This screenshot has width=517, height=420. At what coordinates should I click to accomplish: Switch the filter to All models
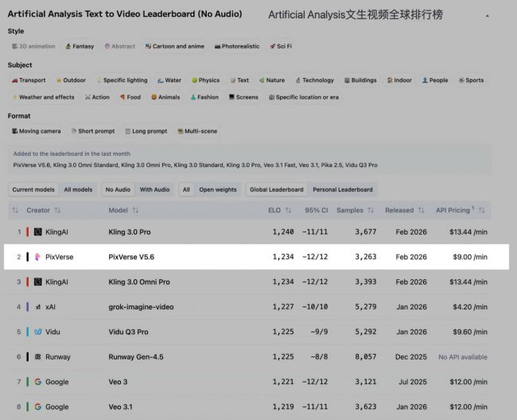(78, 189)
